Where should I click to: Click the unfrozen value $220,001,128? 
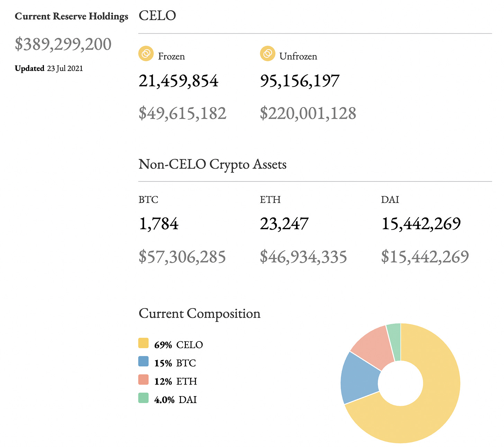[x=308, y=114]
